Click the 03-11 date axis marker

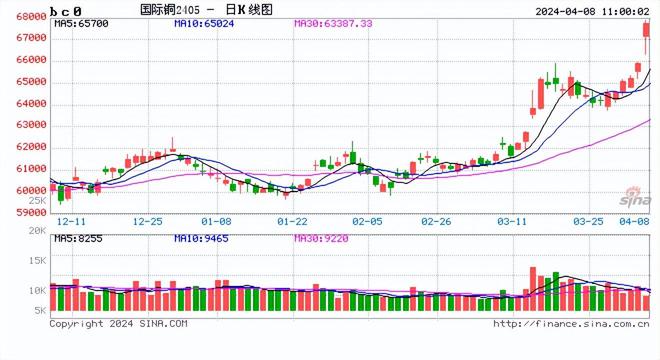pyautogui.click(x=512, y=221)
